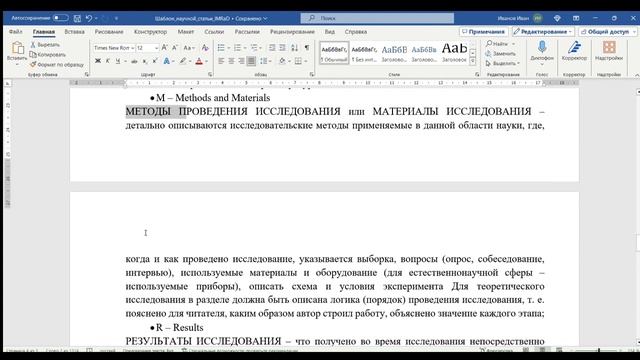Click the Save disk icon
This screenshot has width=640, height=360.
coord(77,18)
